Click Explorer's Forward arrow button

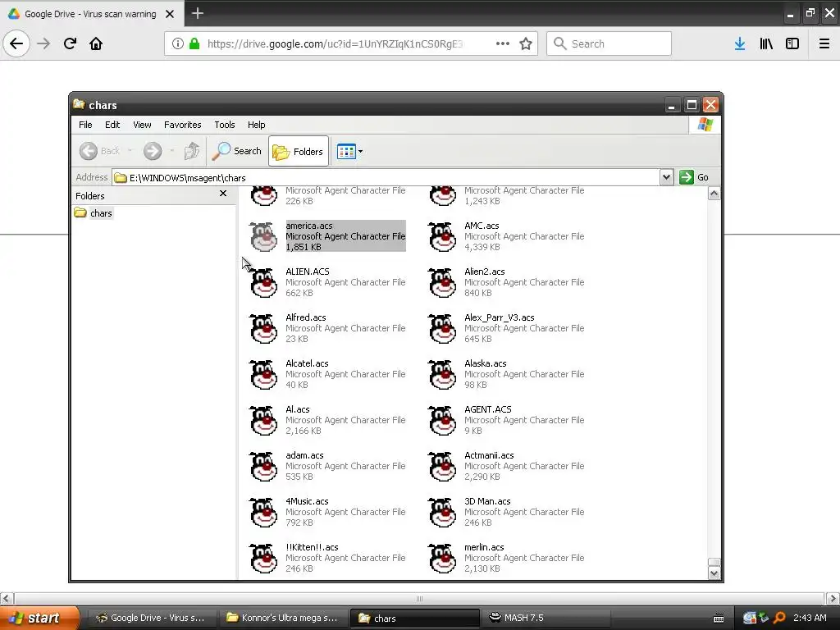coord(153,151)
